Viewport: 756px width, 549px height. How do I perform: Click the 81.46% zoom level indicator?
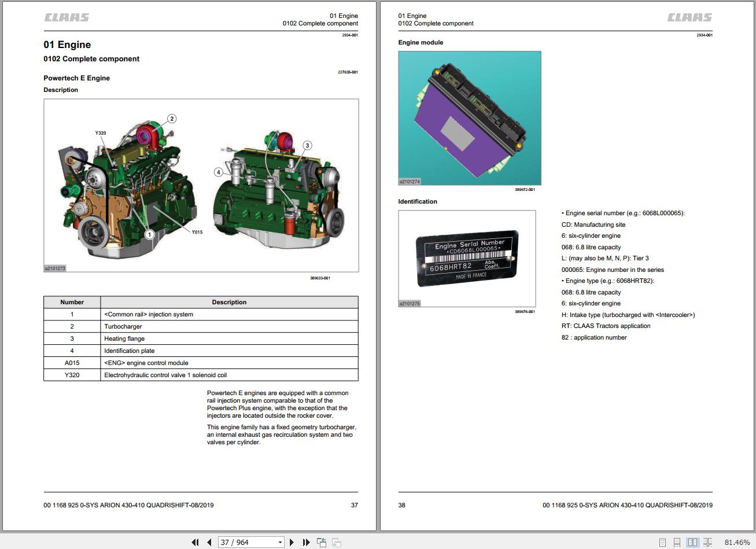pyautogui.click(x=737, y=542)
